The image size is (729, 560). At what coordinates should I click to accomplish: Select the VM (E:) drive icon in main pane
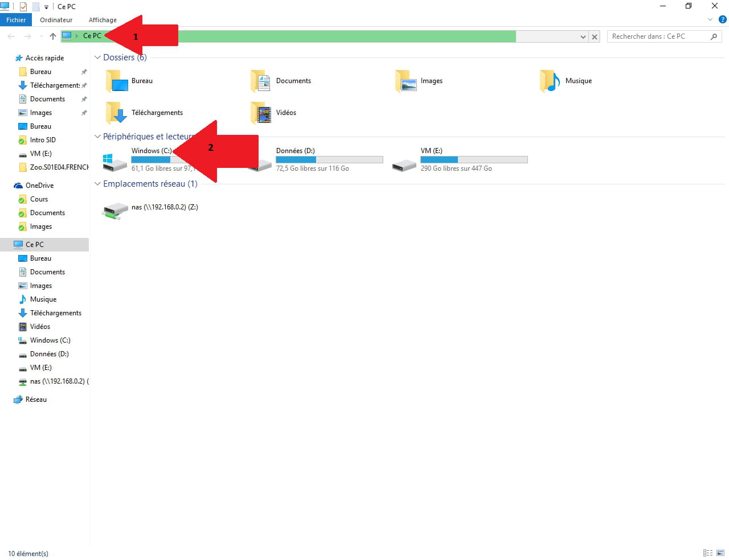pos(404,165)
